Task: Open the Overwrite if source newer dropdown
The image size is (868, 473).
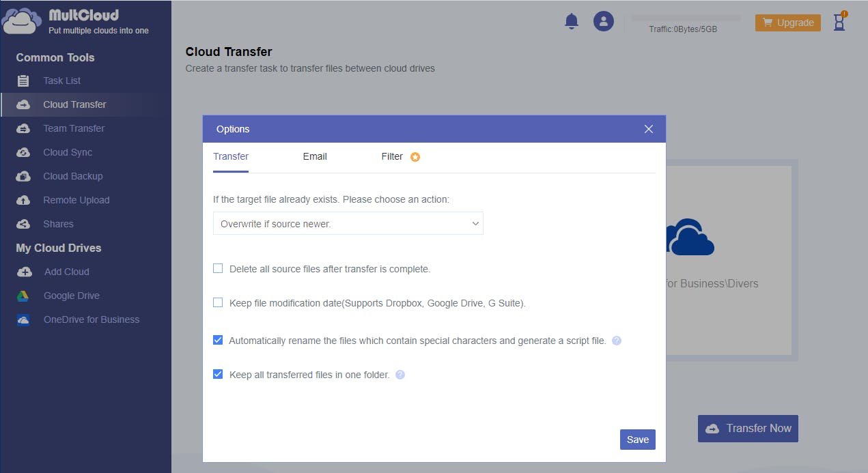Action: click(348, 224)
